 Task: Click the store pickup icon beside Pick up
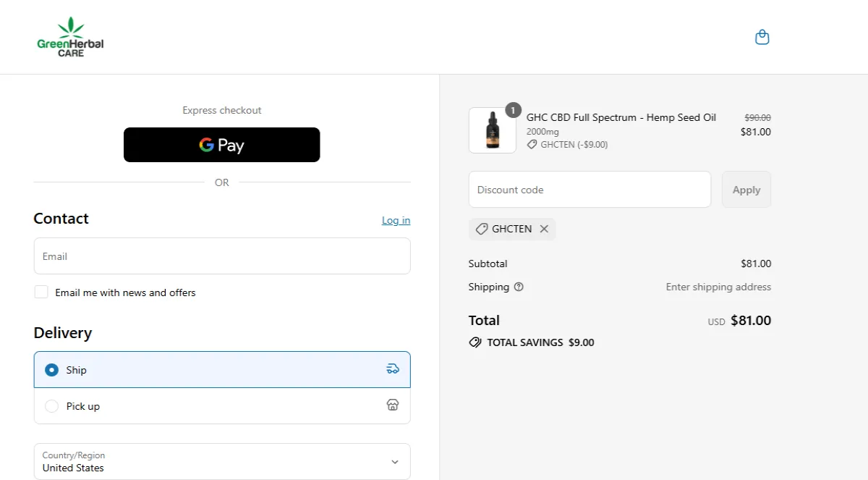click(393, 405)
